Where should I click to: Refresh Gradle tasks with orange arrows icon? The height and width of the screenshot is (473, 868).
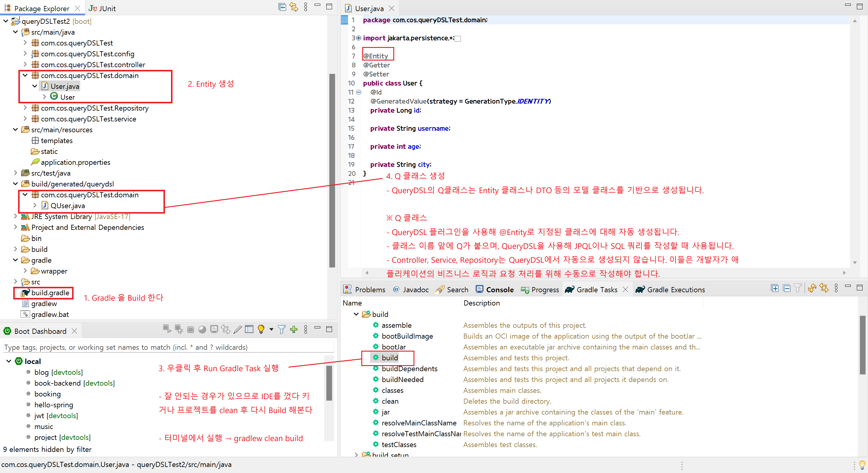coord(812,288)
